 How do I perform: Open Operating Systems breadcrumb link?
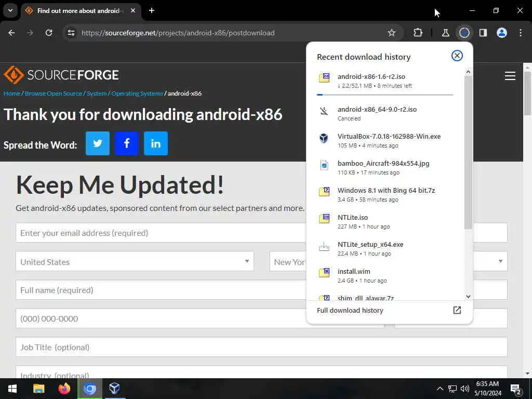pos(137,94)
